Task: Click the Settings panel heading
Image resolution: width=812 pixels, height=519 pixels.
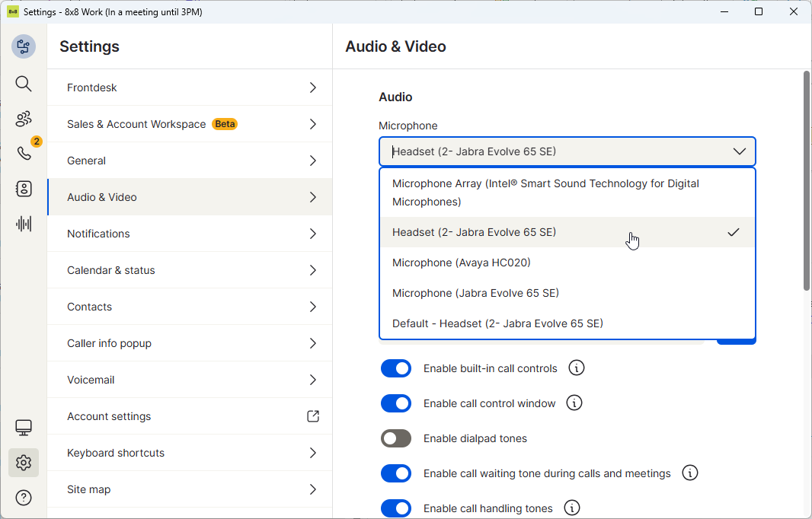Action: click(x=90, y=46)
